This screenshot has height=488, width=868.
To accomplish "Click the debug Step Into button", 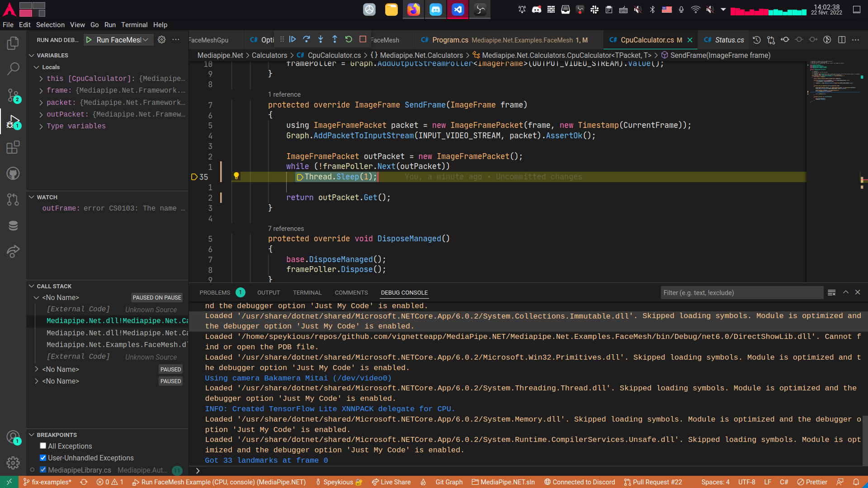I will point(321,39).
